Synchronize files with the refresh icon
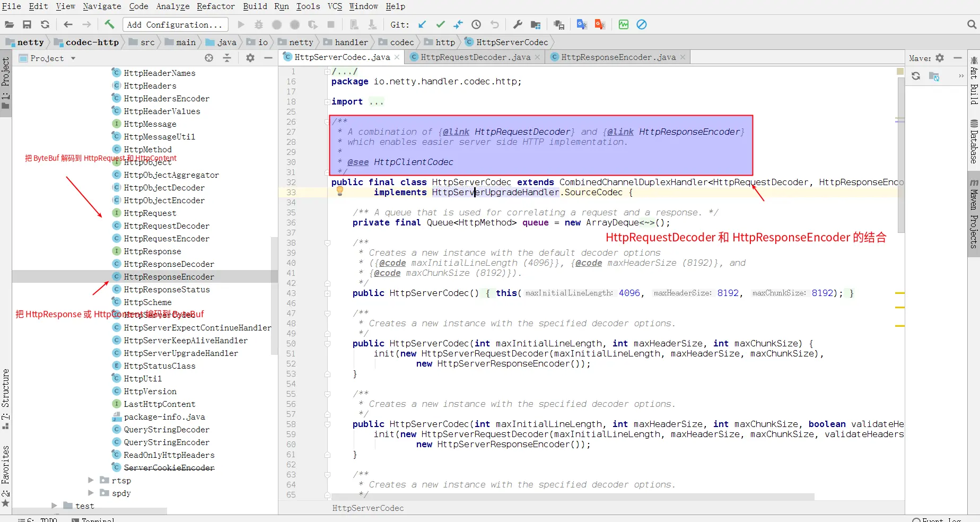Viewport: 980px width, 522px height. pos(45,24)
